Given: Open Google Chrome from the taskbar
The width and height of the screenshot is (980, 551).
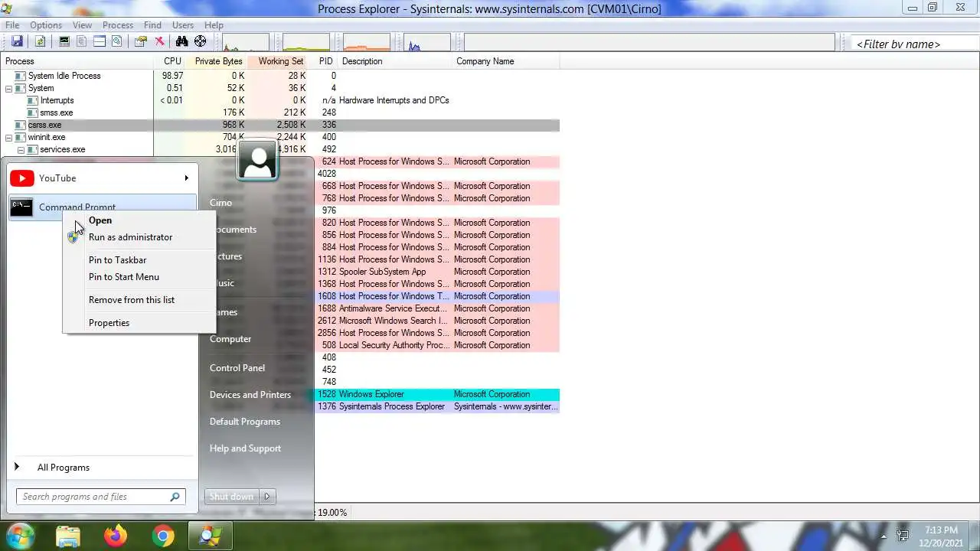Looking at the screenshot, I should (x=163, y=536).
